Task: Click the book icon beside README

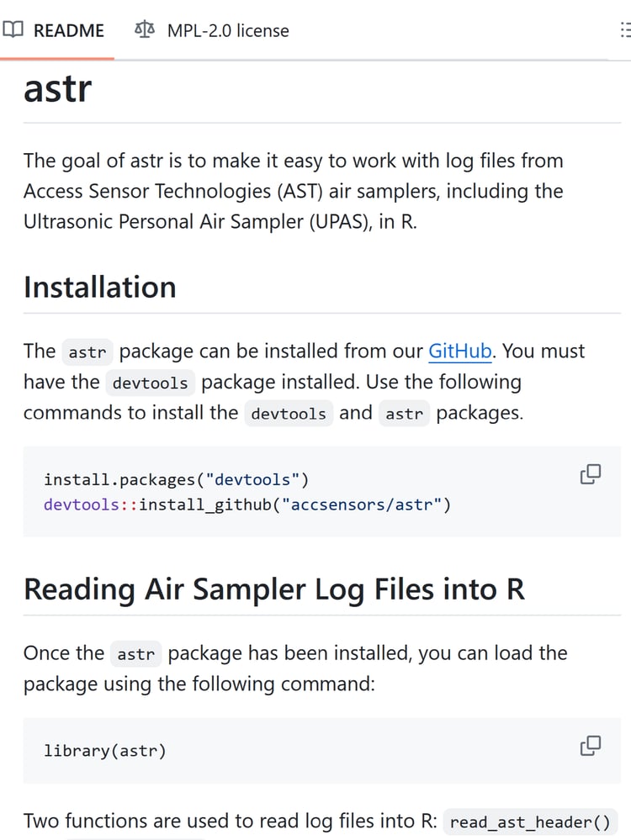Action: click(x=13, y=30)
